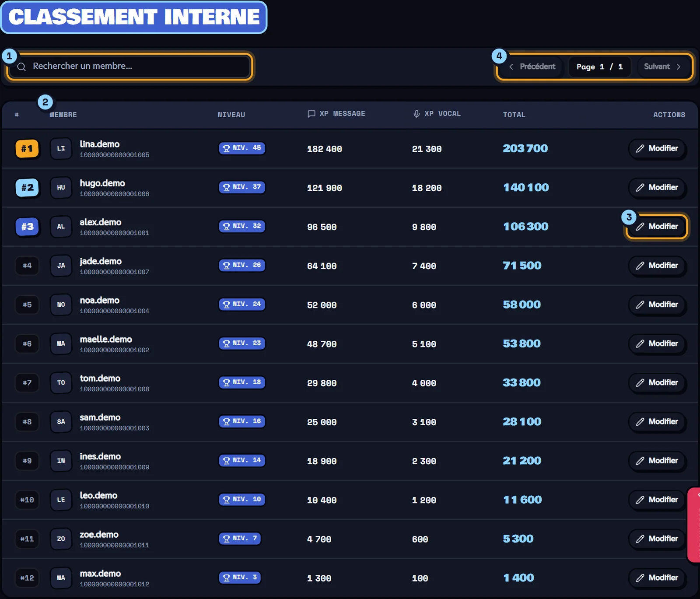The width and height of the screenshot is (700, 599).
Task: Click the pencil icon in maelle.demo's row
Action: (640, 343)
